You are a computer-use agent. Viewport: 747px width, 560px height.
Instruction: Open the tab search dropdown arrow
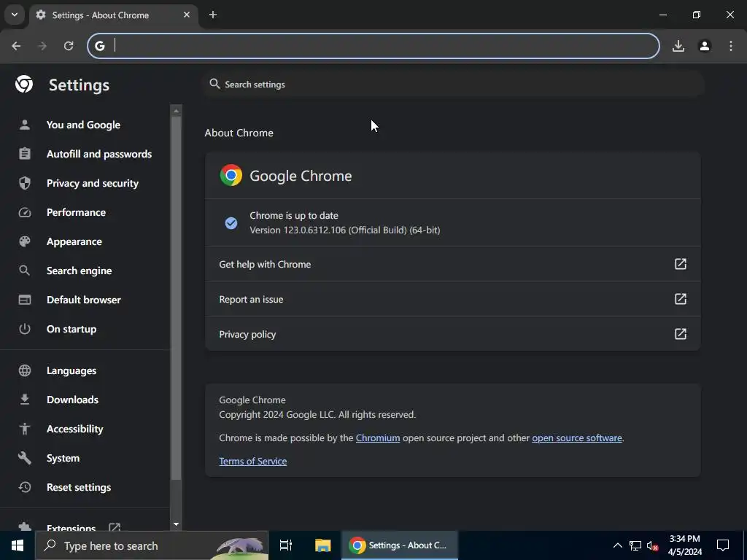[15, 15]
